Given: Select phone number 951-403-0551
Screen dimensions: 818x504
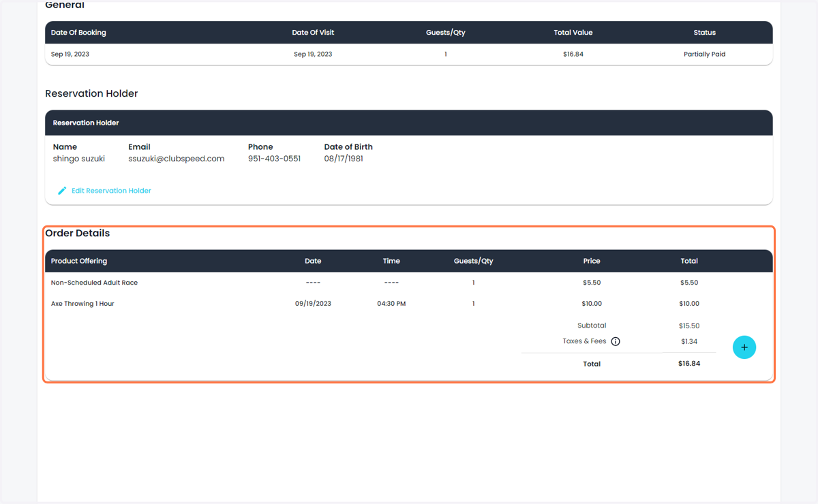Looking at the screenshot, I should click(x=274, y=159).
